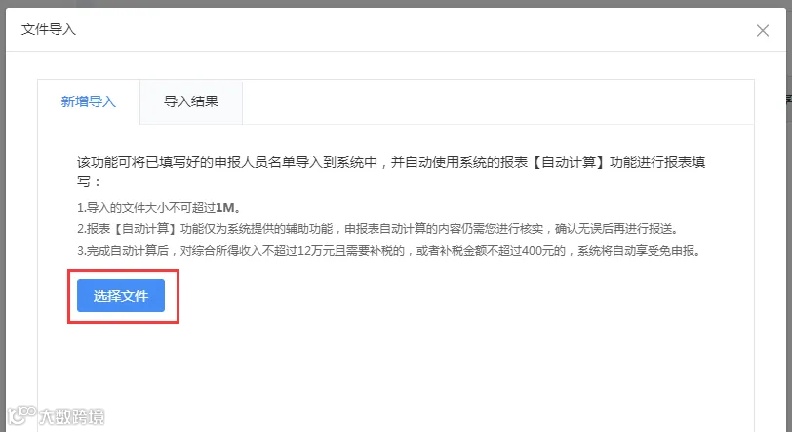
Task: Click the bold 1M size limit text
Action: click(225, 208)
